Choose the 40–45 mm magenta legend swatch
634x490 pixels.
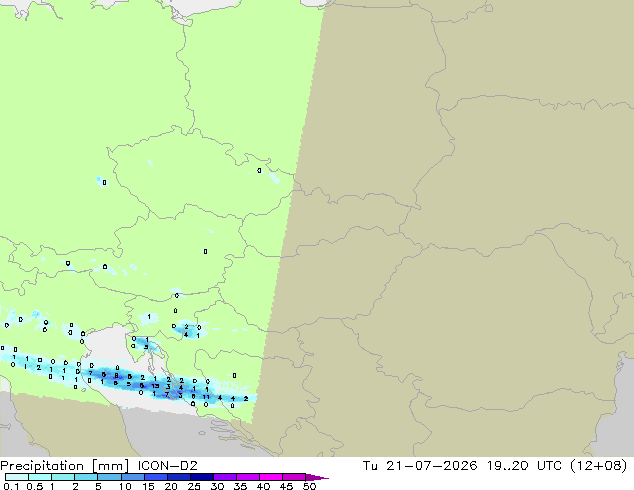(x=271, y=477)
